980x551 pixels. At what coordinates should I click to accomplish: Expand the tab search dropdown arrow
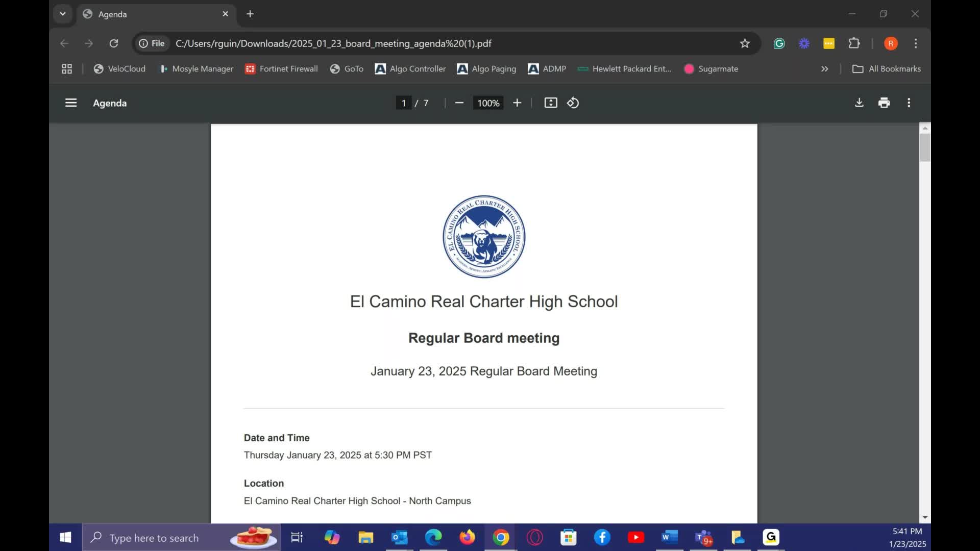click(63, 14)
